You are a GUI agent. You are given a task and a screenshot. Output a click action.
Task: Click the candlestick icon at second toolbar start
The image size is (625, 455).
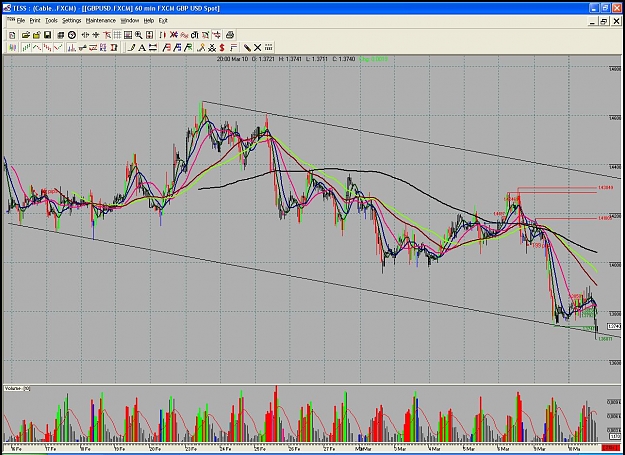click(12, 48)
